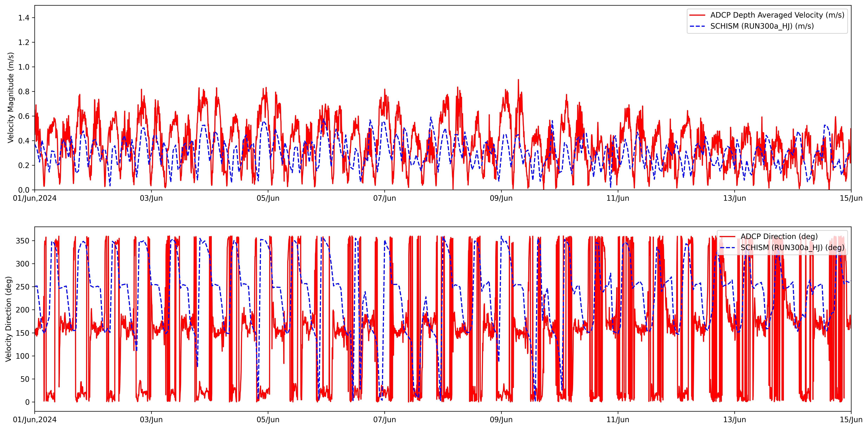Click the 350 tick on the direction axis
Image resolution: width=868 pixels, height=429 pixels.
(23, 241)
